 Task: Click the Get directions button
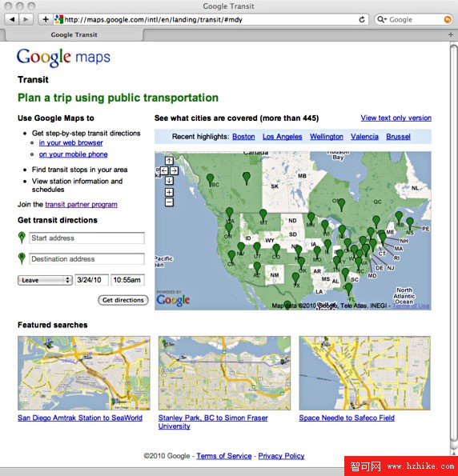tap(123, 300)
